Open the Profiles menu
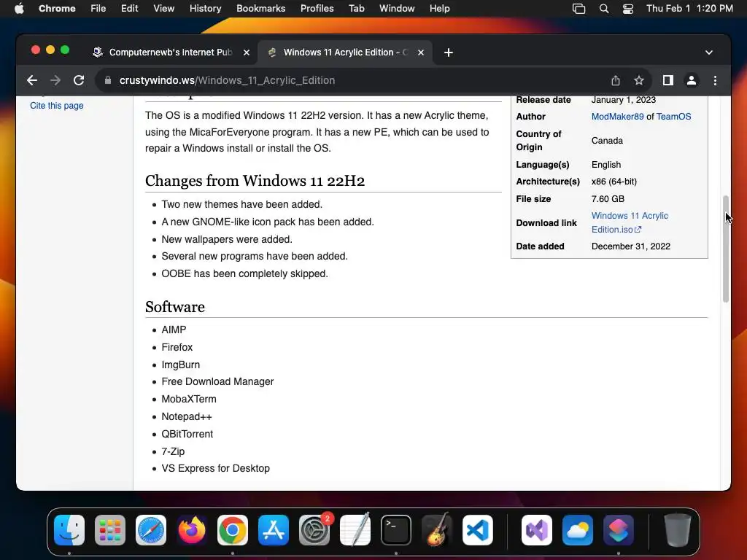 [317, 9]
